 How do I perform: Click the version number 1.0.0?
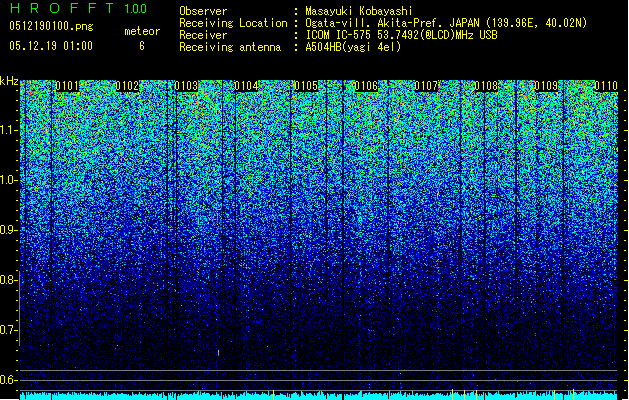pos(136,9)
